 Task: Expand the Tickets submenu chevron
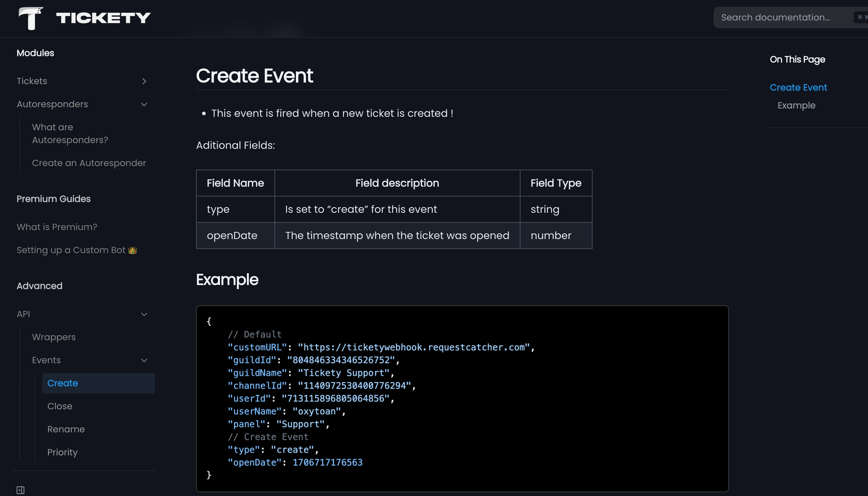click(x=144, y=81)
